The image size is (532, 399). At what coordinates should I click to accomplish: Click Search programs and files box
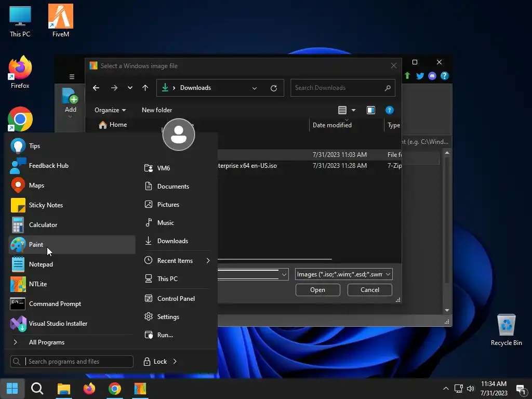72,362
